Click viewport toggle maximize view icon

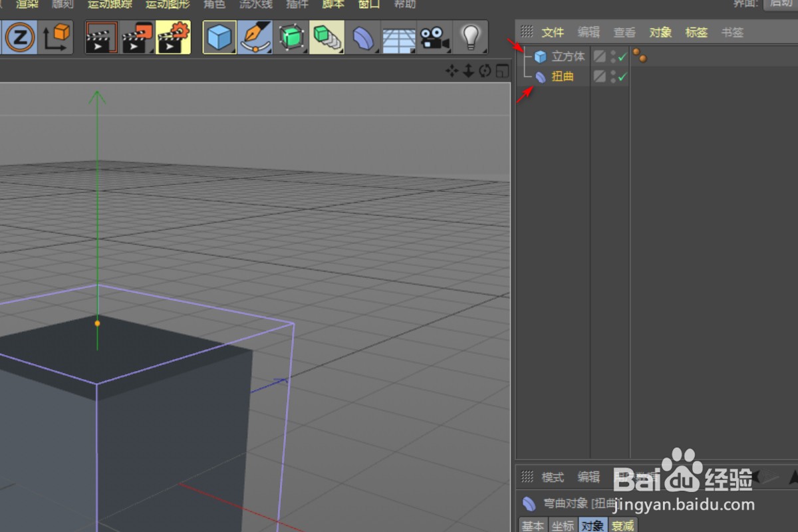[502, 71]
